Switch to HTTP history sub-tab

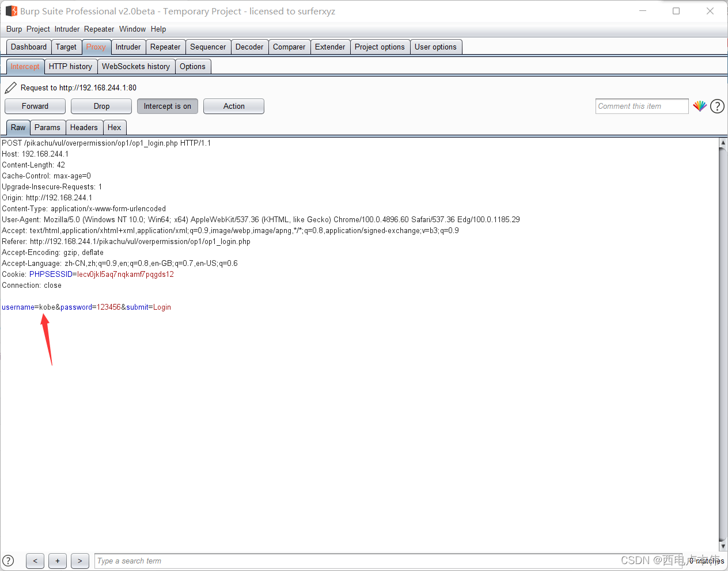[70, 67]
